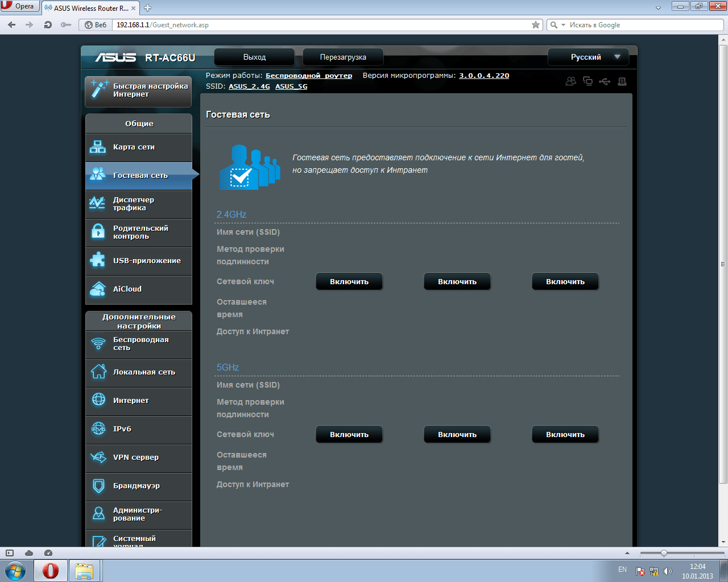This screenshot has width=728, height=582.
Task: Open Администрирование in the sidebar
Action: click(x=139, y=514)
